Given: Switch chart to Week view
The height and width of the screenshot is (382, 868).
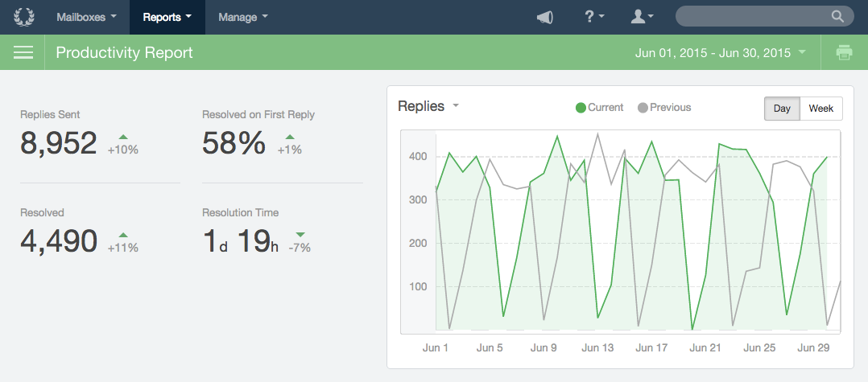Looking at the screenshot, I should pyautogui.click(x=821, y=109).
